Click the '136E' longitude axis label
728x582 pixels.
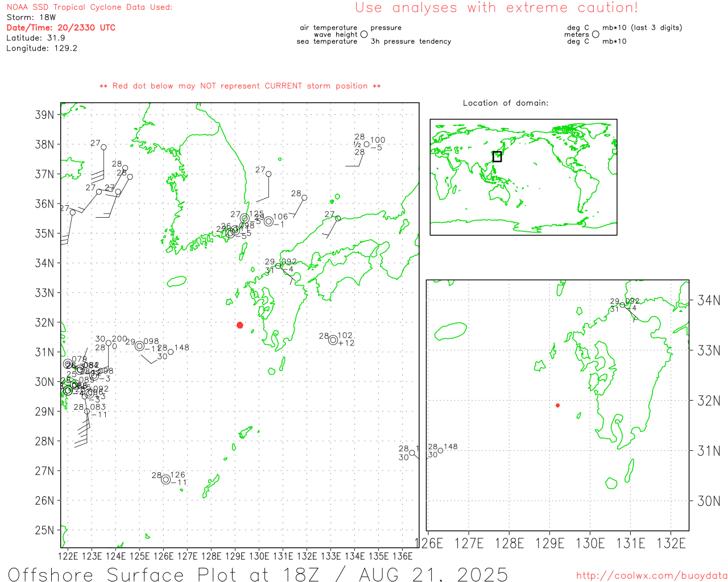403,556
